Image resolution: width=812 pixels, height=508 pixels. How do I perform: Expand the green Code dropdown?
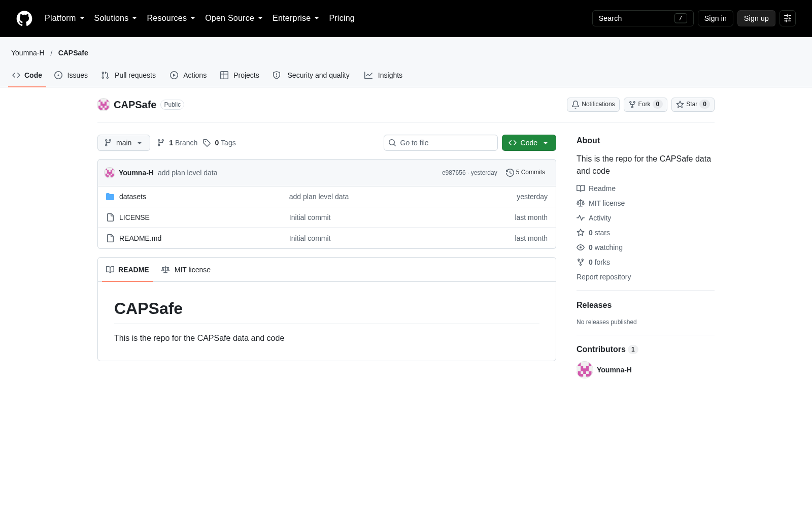tap(529, 143)
